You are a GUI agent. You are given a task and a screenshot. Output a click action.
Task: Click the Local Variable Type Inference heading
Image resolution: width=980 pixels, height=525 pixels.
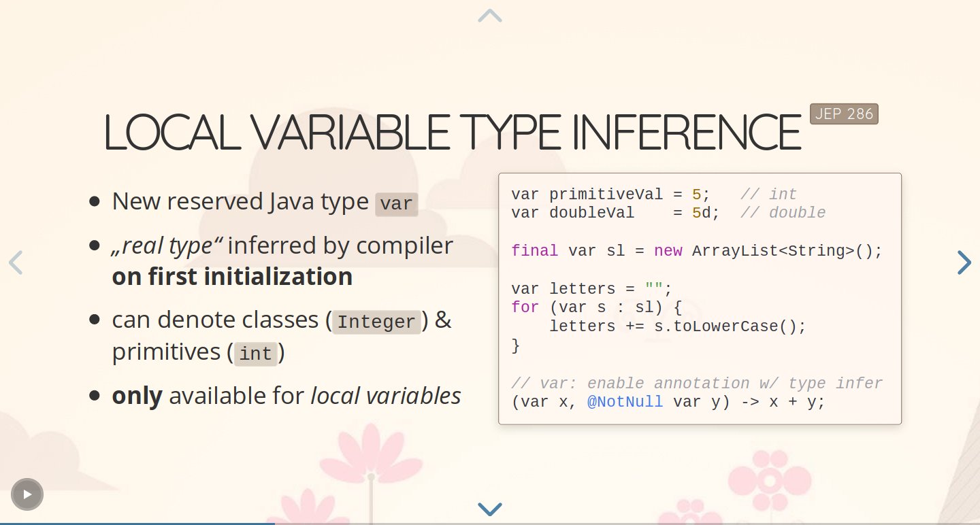(x=453, y=132)
